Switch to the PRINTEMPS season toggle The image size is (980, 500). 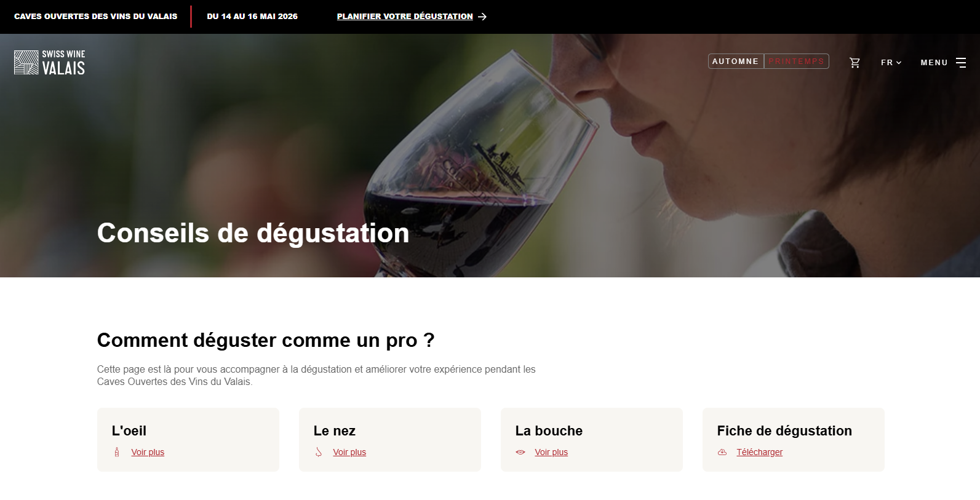pyautogui.click(x=797, y=62)
